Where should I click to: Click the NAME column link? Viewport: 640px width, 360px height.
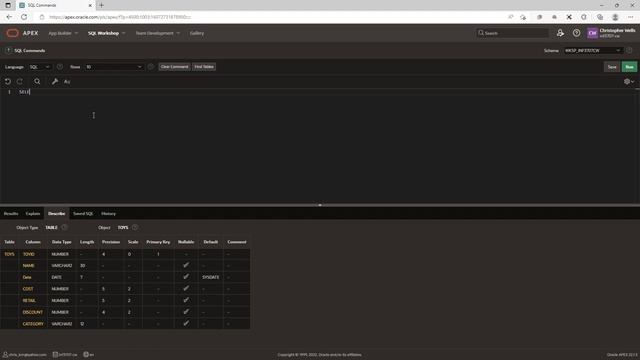29,265
